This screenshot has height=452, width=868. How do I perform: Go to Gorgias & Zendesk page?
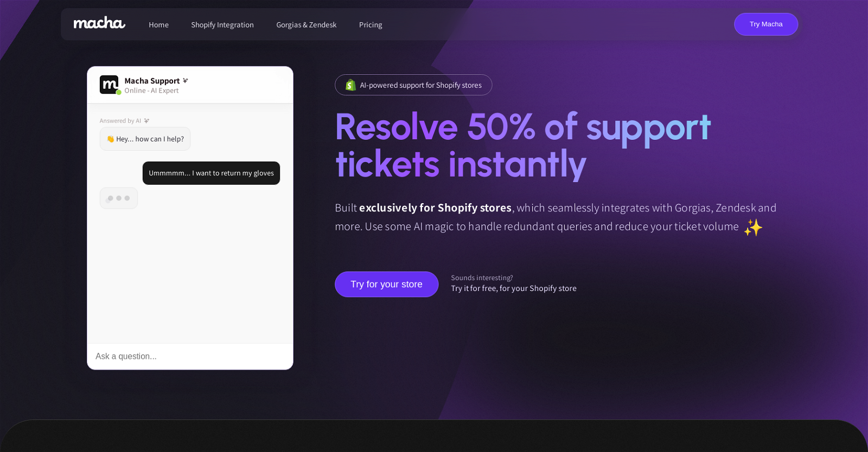(x=307, y=25)
